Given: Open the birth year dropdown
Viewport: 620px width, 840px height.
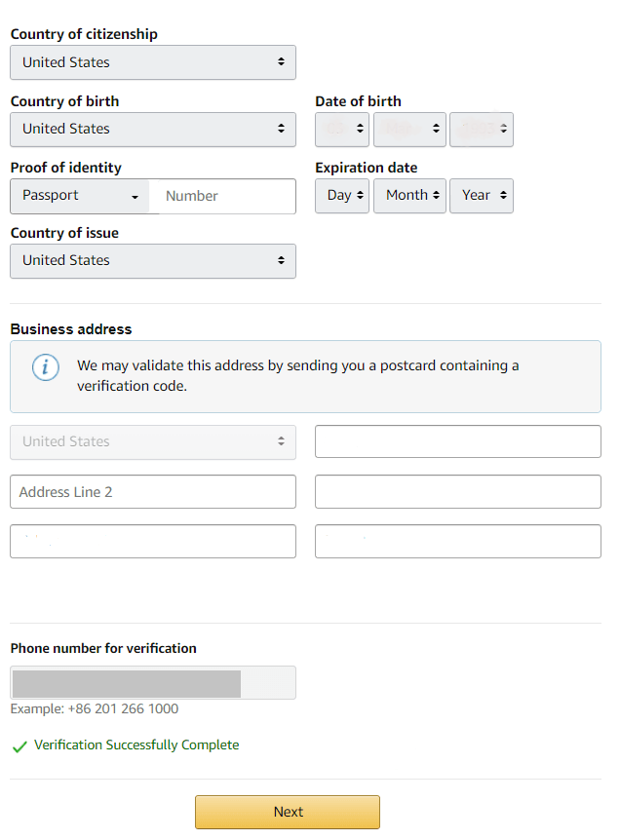Looking at the screenshot, I should click(x=481, y=129).
